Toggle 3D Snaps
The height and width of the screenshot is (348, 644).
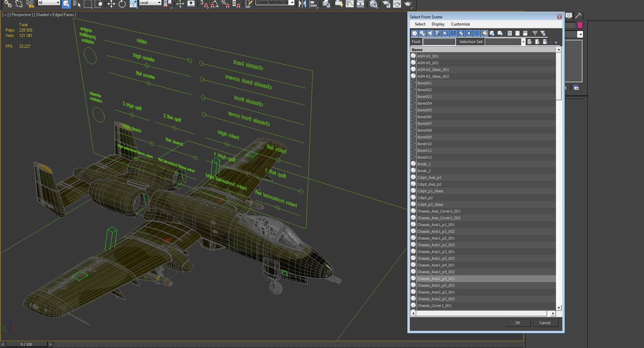204,4
